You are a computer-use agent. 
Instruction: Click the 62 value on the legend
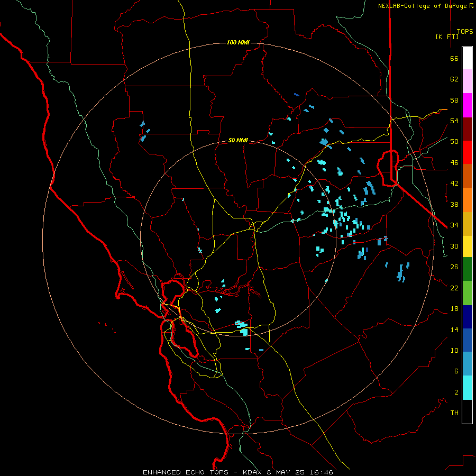coord(454,79)
